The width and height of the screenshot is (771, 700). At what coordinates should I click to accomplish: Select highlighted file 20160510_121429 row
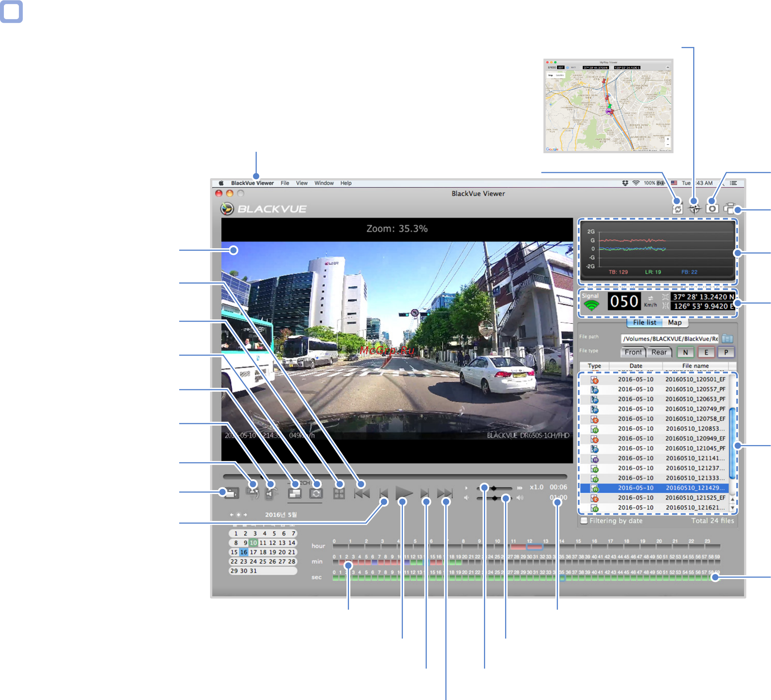pyautogui.click(x=654, y=488)
